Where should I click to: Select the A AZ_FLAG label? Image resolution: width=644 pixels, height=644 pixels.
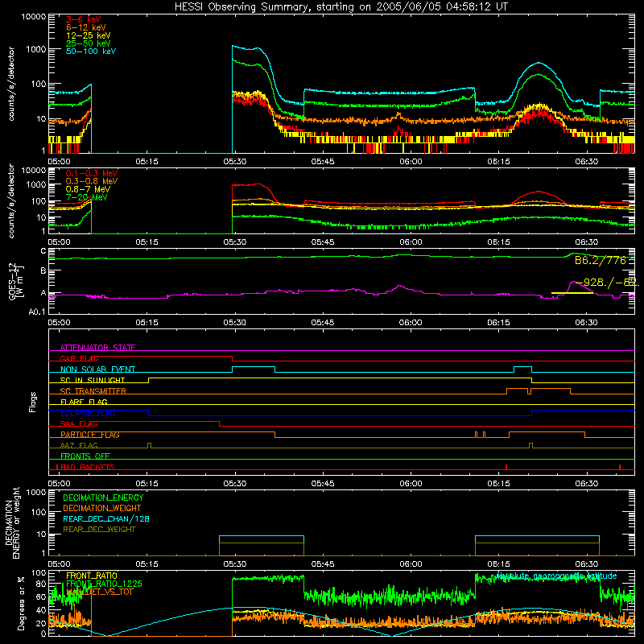click(x=79, y=445)
